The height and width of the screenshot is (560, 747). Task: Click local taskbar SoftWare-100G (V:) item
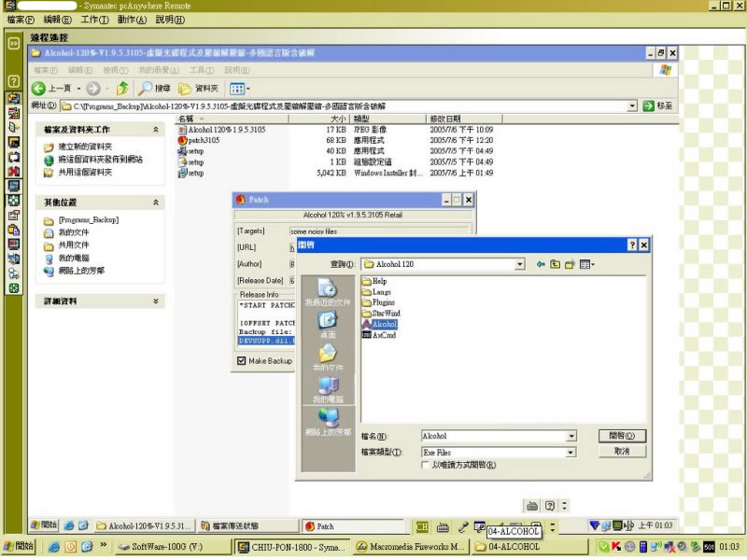pos(173,547)
